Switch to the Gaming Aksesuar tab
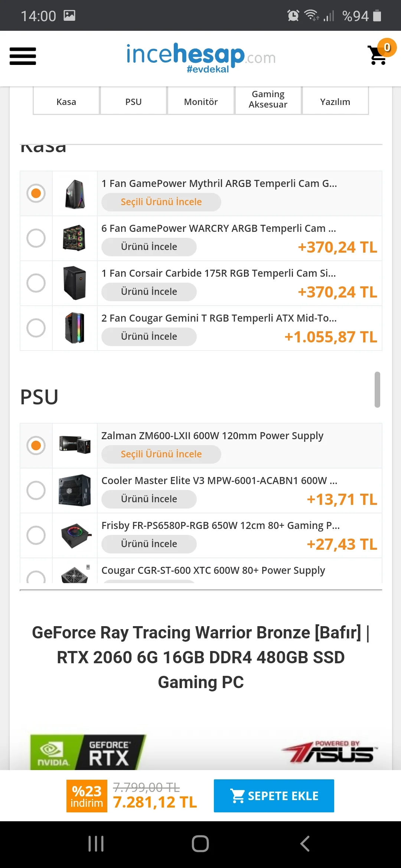401x868 pixels. 268,99
